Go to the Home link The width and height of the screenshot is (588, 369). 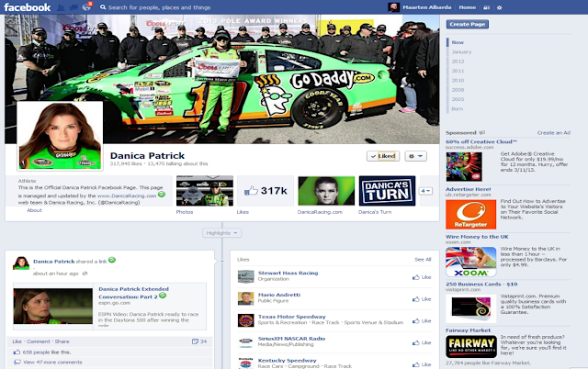point(468,7)
